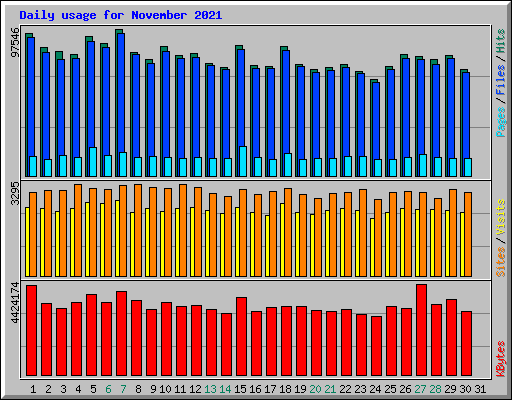This screenshot has height=400, width=512.
Task: Click green weekend day 13 label
Action: coord(210,389)
